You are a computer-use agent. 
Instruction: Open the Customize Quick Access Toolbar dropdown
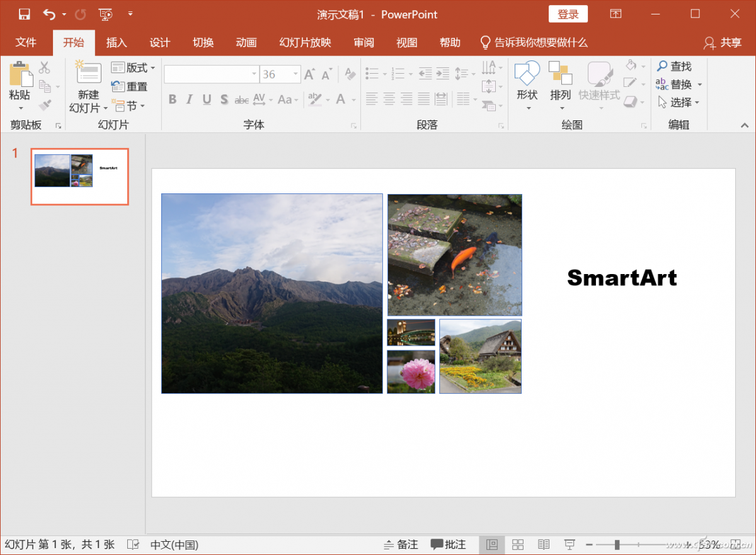[x=130, y=14]
